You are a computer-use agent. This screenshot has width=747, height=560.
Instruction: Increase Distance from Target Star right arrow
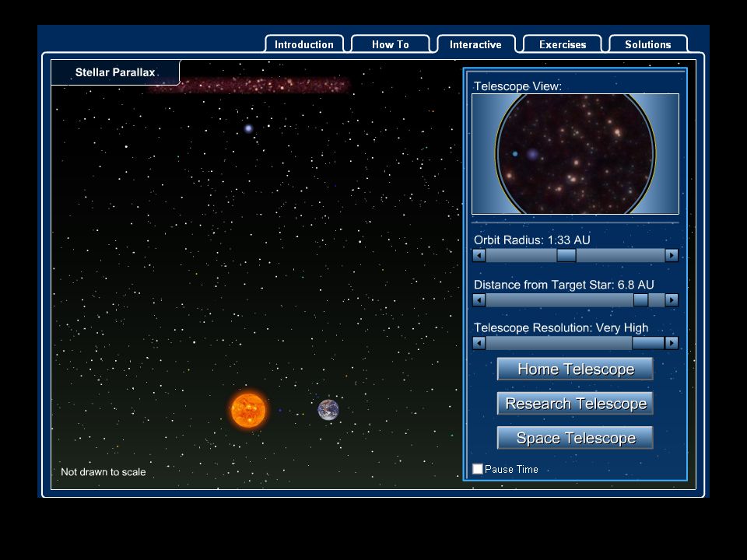pyautogui.click(x=672, y=300)
